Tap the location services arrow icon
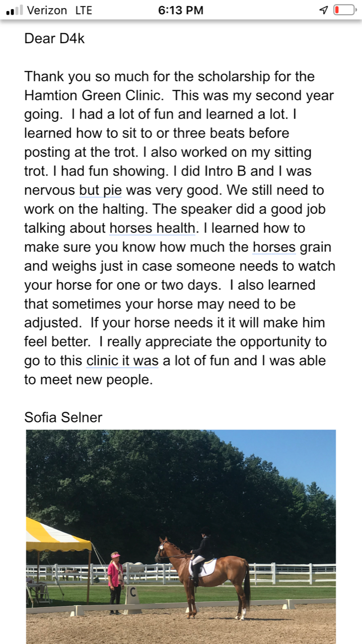362x644 pixels. pyautogui.click(x=324, y=10)
